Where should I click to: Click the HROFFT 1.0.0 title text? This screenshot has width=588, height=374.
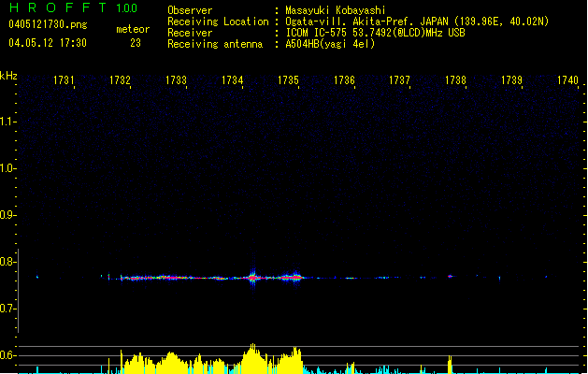tap(73, 7)
